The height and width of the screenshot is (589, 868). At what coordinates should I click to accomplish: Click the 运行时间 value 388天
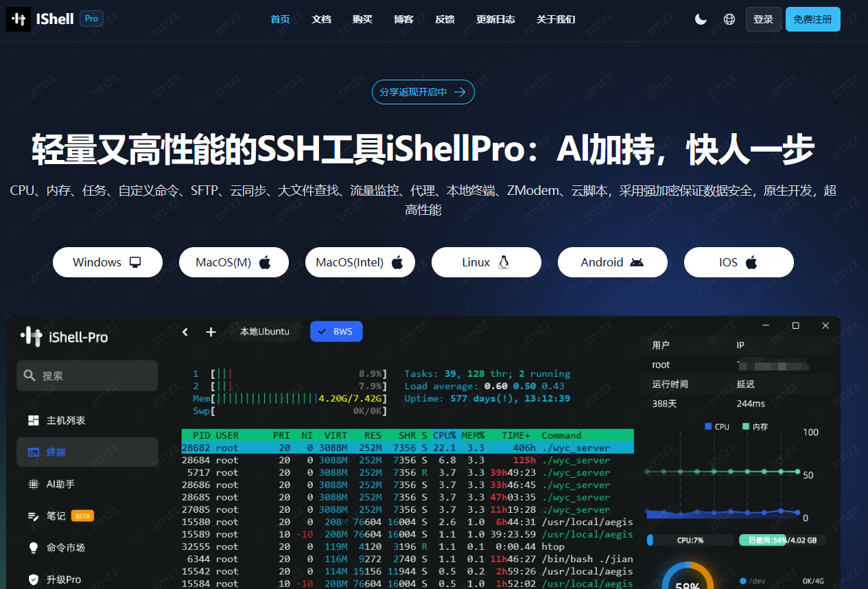pyautogui.click(x=665, y=404)
